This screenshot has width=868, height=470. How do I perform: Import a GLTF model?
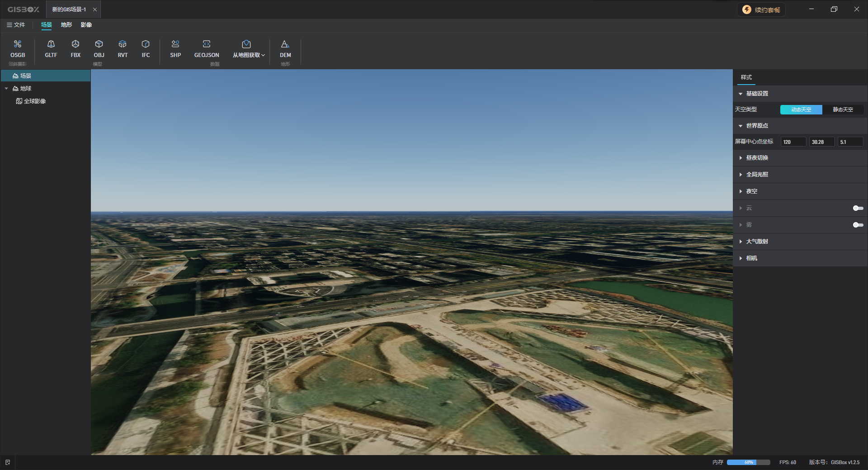click(x=51, y=49)
